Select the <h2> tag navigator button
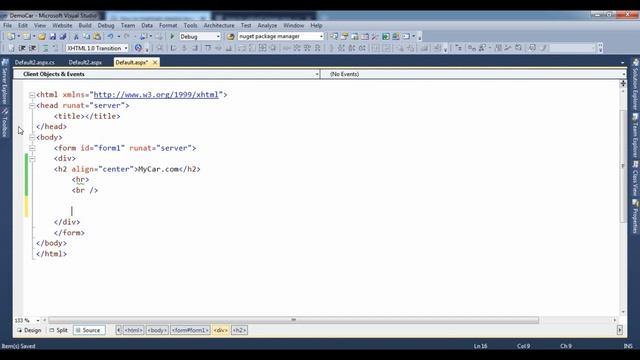640x360 pixels. pyautogui.click(x=239, y=330)
